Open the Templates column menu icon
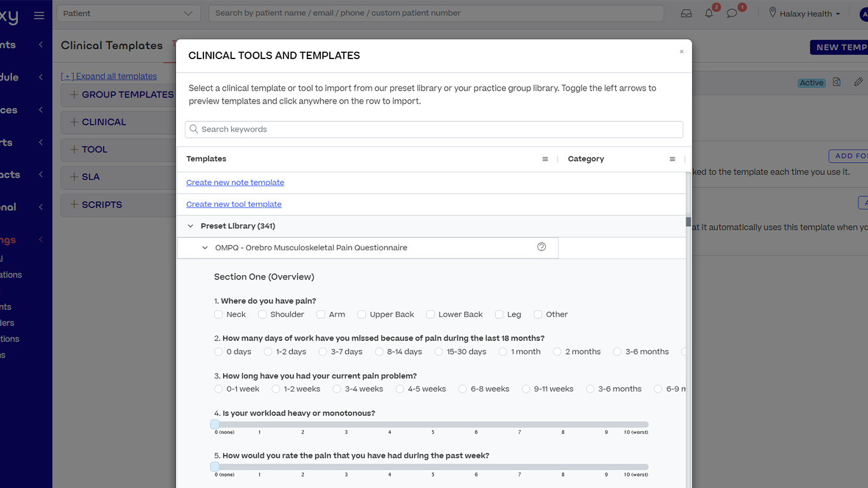868x488 pixels. [x=545, y=159]
